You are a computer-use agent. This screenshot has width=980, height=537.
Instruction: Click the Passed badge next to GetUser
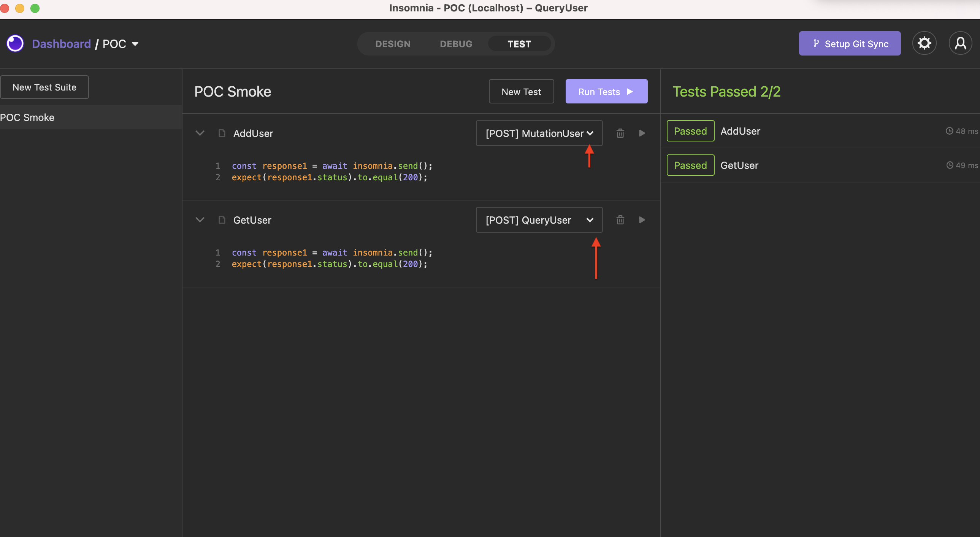[690, 165]
